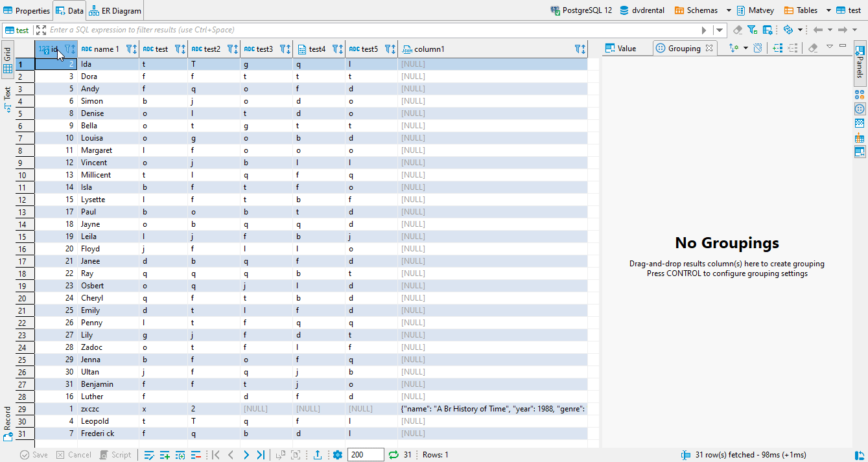Open the filter history dropdown

pyautogui.click(x=719, y=29)
